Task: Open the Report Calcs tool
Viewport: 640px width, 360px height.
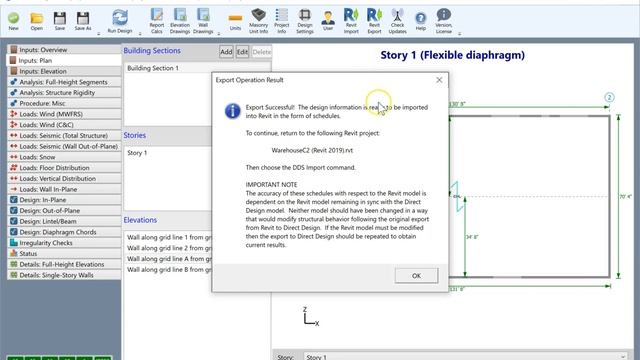Action: click(157, 21)
